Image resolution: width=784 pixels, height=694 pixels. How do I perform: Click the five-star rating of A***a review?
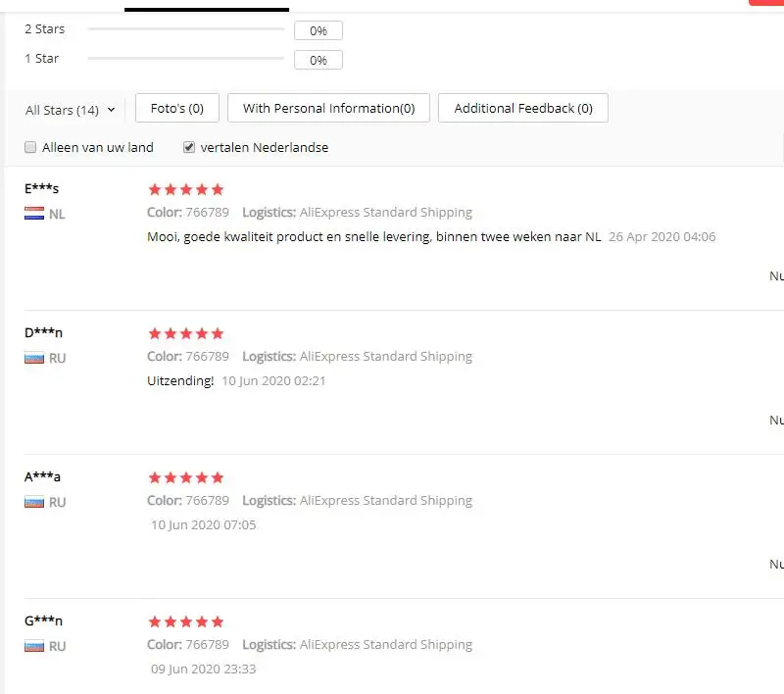click(x=186, y=477)
